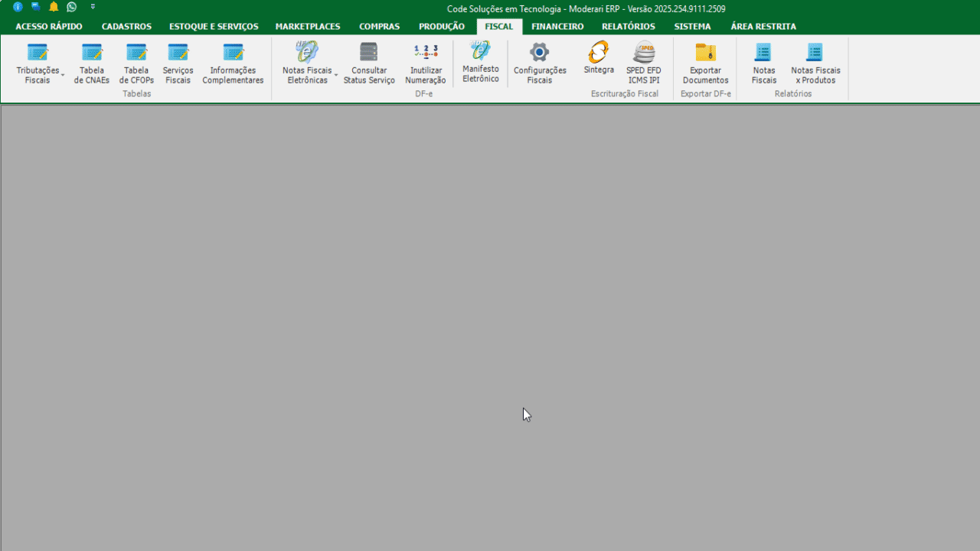Click the blue window icon in title bar
This screenshot has height=551, width=980.
coord(35,7)
